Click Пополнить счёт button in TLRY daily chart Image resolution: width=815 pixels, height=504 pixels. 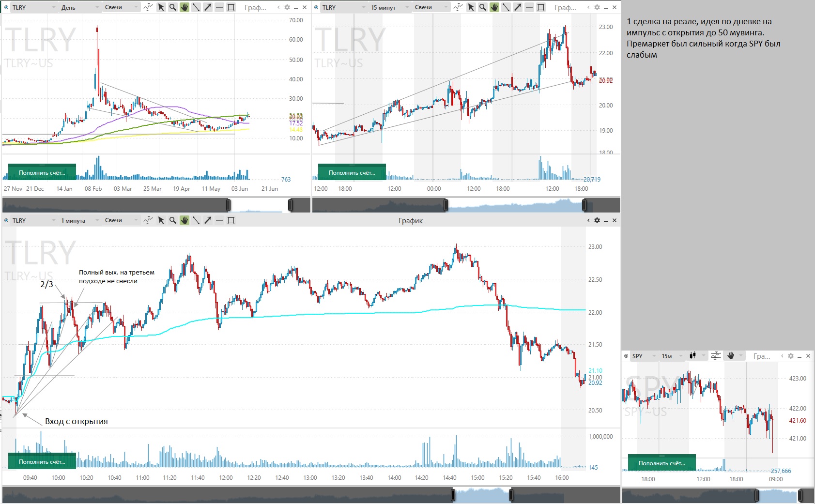click(x=42, y=172)
